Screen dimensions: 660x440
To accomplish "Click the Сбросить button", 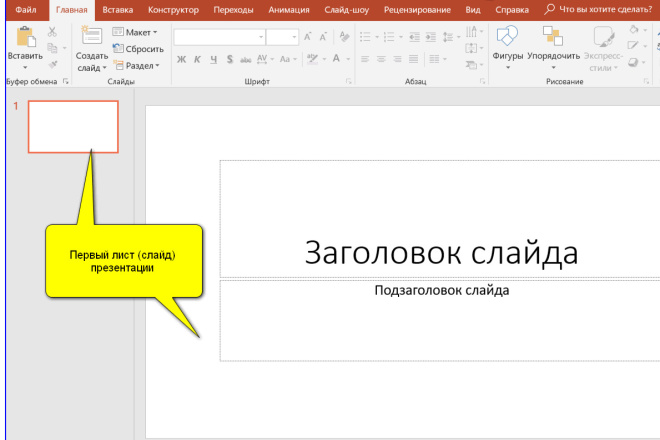I will pos(138,49).
